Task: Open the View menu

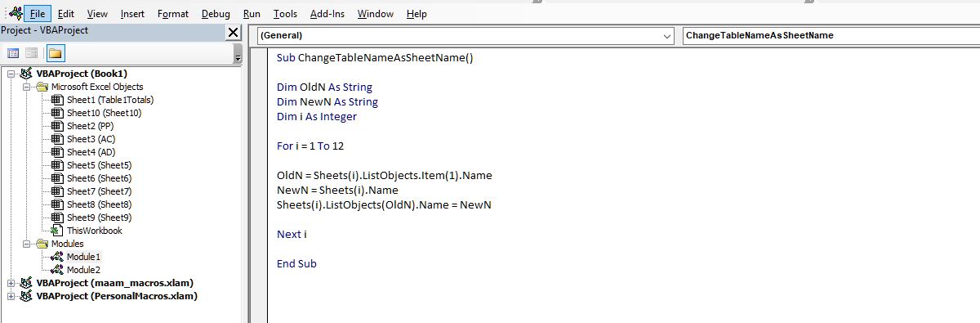Action: click(x=97, y=14)
